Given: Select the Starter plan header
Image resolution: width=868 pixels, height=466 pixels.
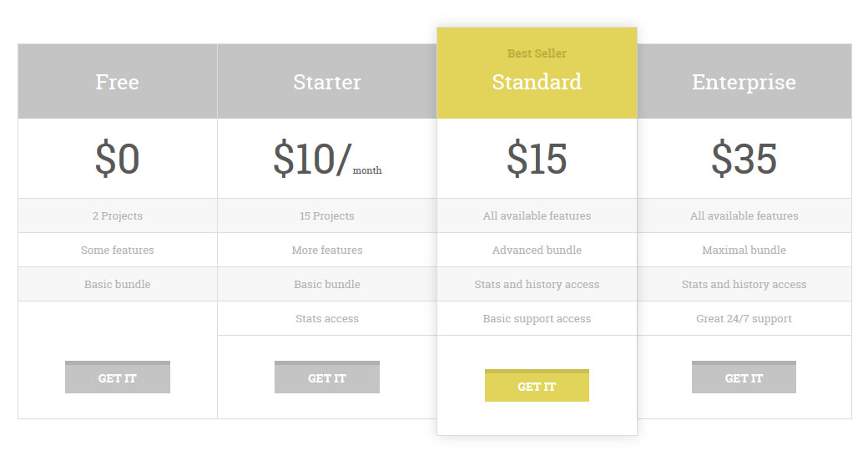Looking at the screenshot, I should 327,82.
